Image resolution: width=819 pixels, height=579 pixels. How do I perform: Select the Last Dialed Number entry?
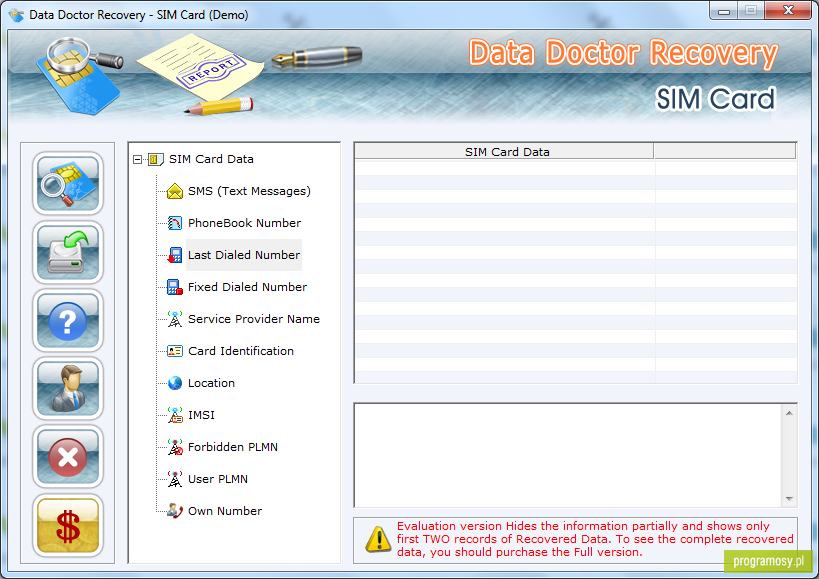244,255
